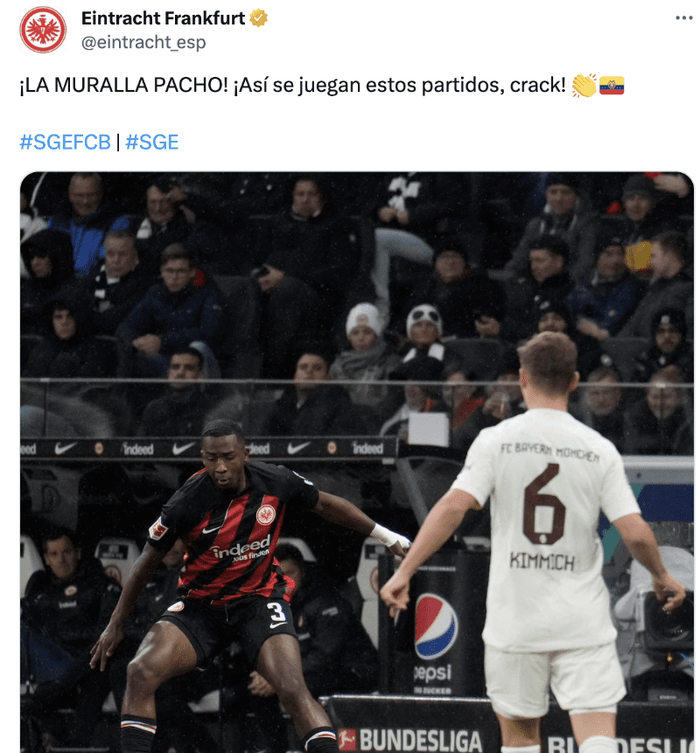Screen dimensions: 700x753
Task: Click the number 3 on black shorts
Action: pos(276,612)
